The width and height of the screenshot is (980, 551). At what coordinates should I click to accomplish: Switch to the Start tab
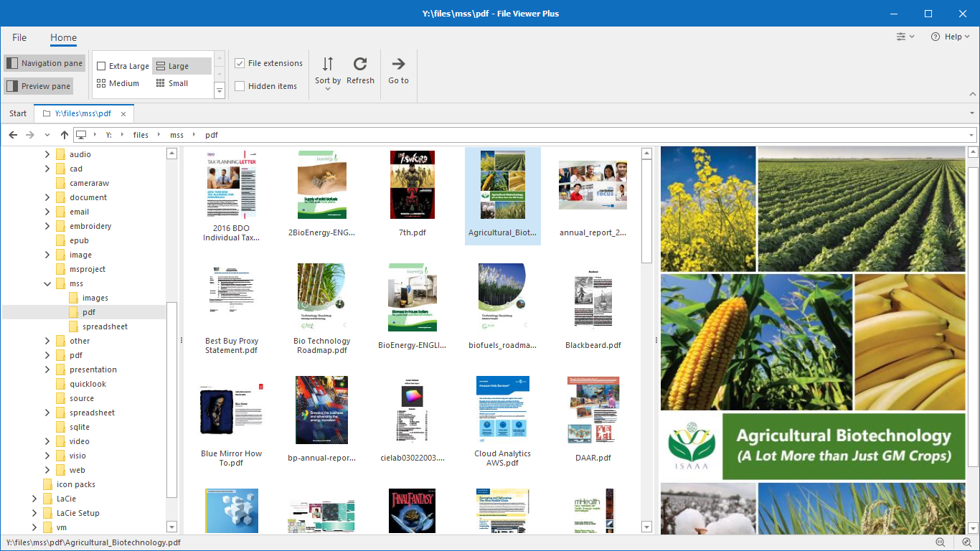point(17,113)
